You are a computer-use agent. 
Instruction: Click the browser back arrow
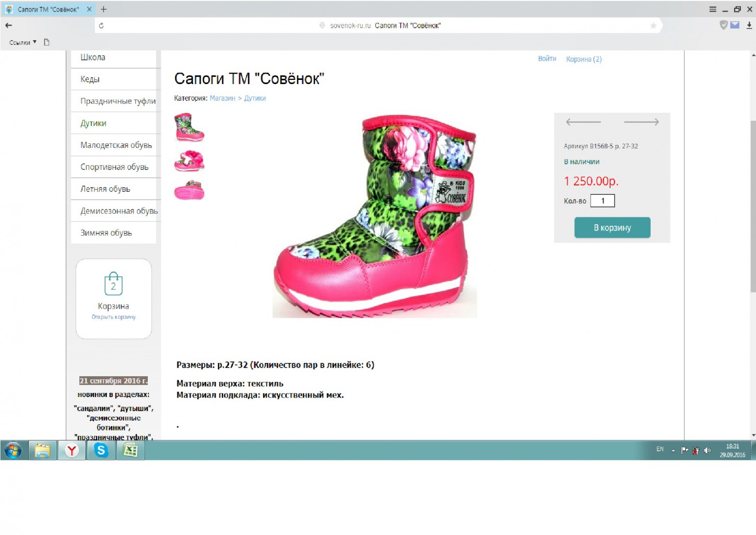click(8, 25)
